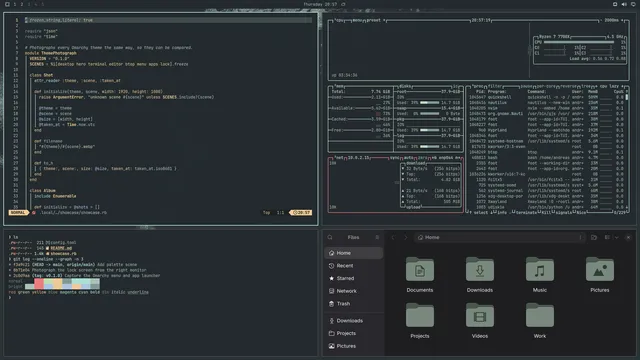
Task: Click the volume icon in top bar
Action: pyautogui.click(x=624, y=4)
